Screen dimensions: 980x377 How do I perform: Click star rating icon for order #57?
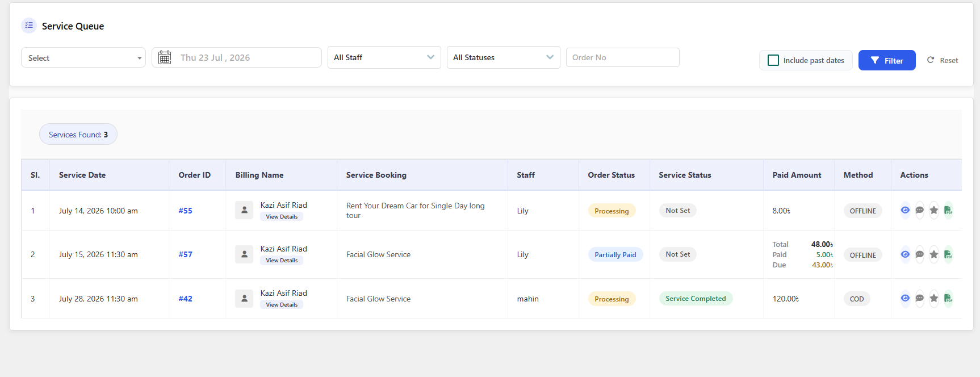(933, 254)
